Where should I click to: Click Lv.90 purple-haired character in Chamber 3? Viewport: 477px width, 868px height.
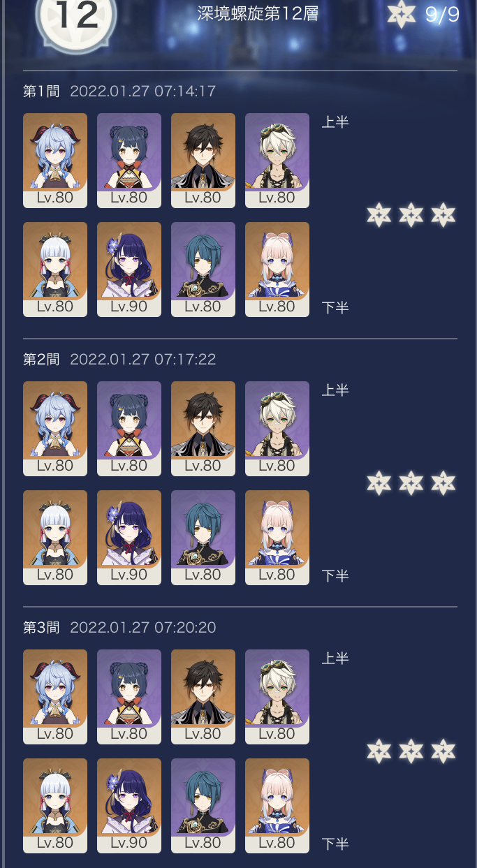click(x=129, y=806)
